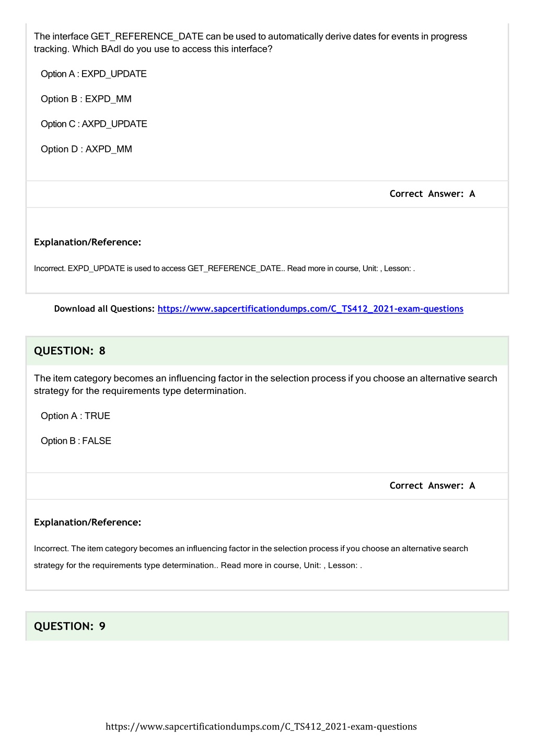Choose Option C : AXPD_UPDATE
This screenshot has width=535, height=756.
[x=94, y=124]
